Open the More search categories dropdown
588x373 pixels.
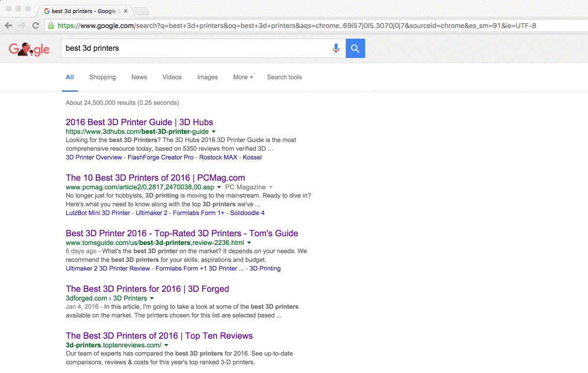coord(243,77)
